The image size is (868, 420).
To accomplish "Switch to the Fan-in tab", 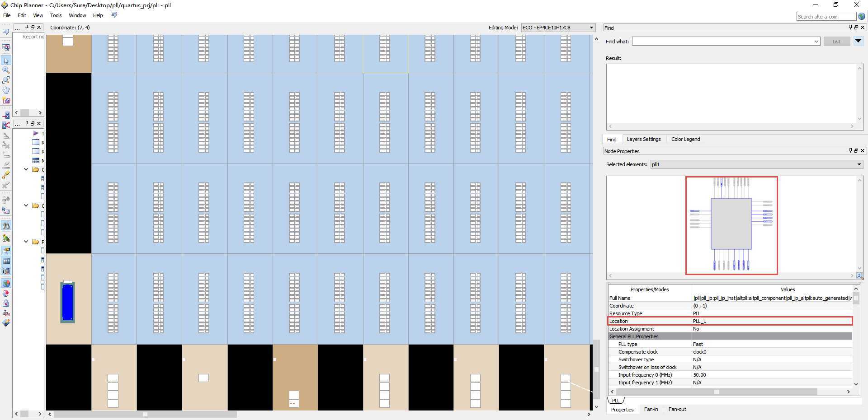I will (651, 409).
